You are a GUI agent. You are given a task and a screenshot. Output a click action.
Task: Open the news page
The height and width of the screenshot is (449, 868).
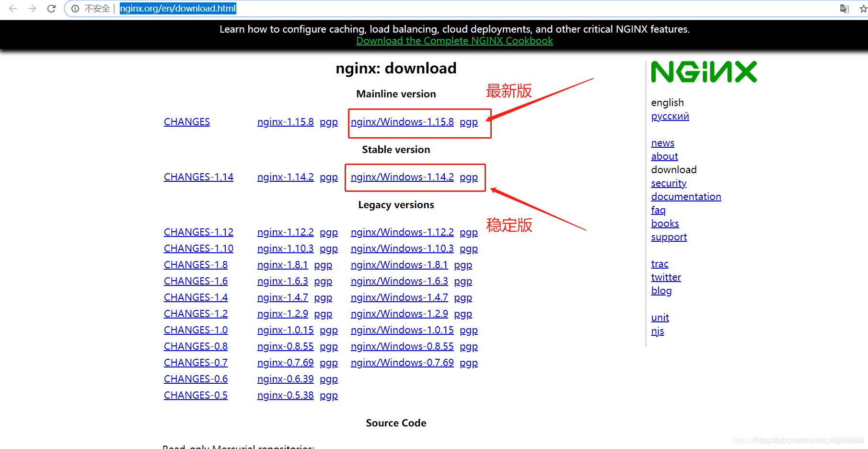tap(663, 143)
